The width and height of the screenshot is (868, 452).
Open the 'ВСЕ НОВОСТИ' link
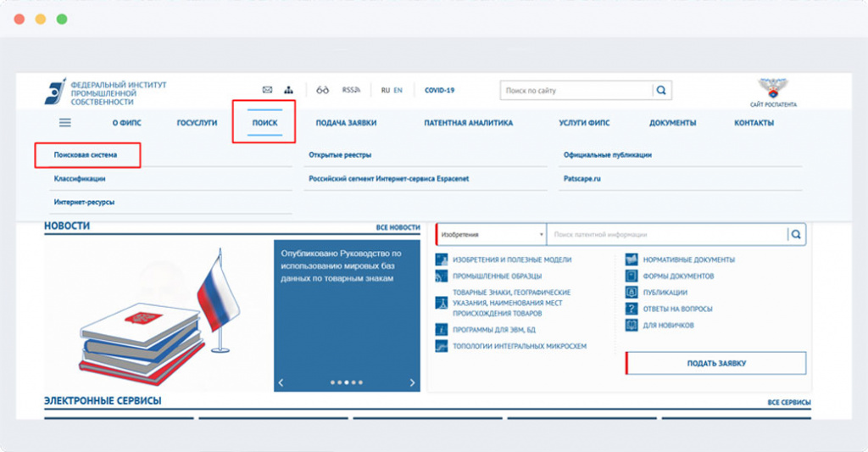tap(398, 227)
